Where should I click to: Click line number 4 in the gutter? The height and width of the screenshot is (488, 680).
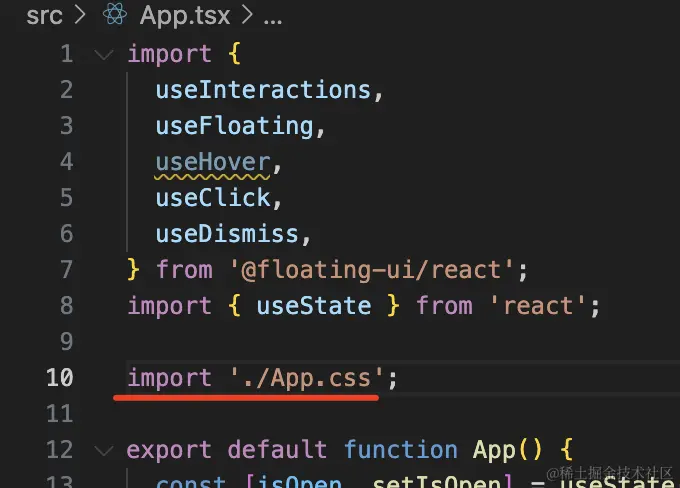[66, 161]
